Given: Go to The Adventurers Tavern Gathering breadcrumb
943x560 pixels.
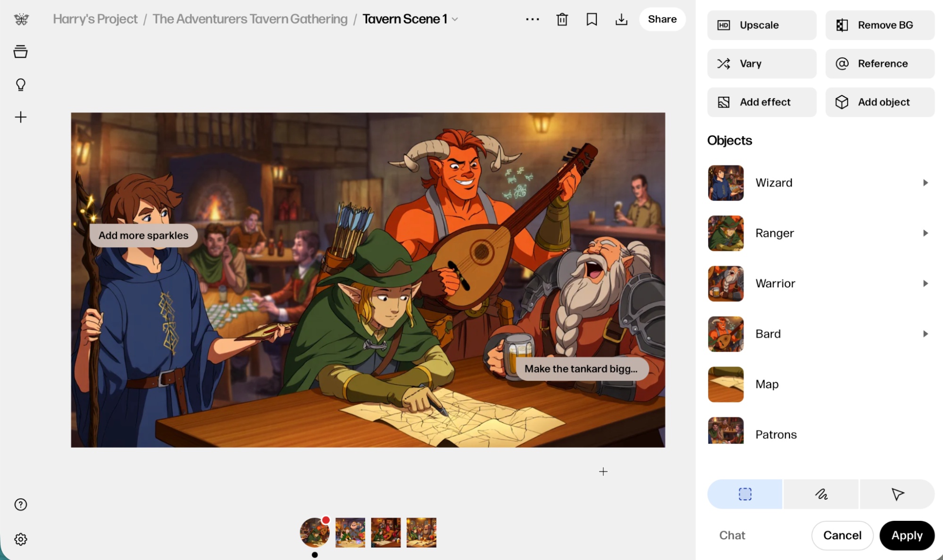Looking at the screenshot, I should coord(250,19).
